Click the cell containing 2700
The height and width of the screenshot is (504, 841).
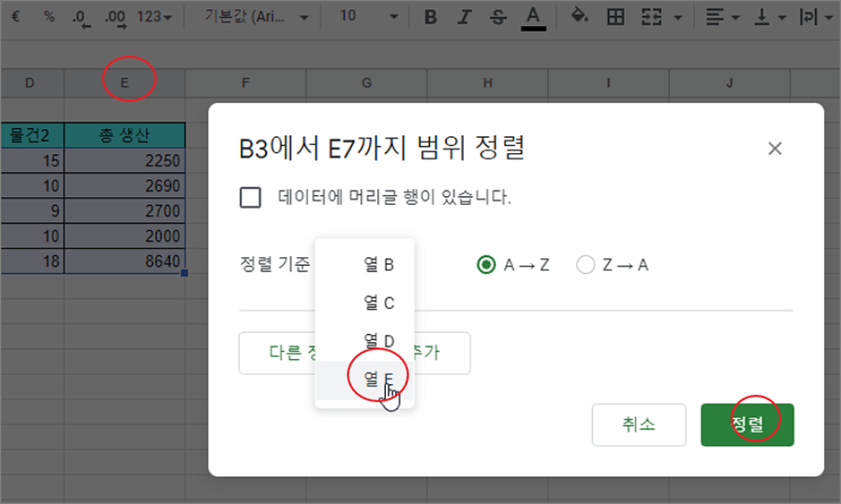[124, 210]
